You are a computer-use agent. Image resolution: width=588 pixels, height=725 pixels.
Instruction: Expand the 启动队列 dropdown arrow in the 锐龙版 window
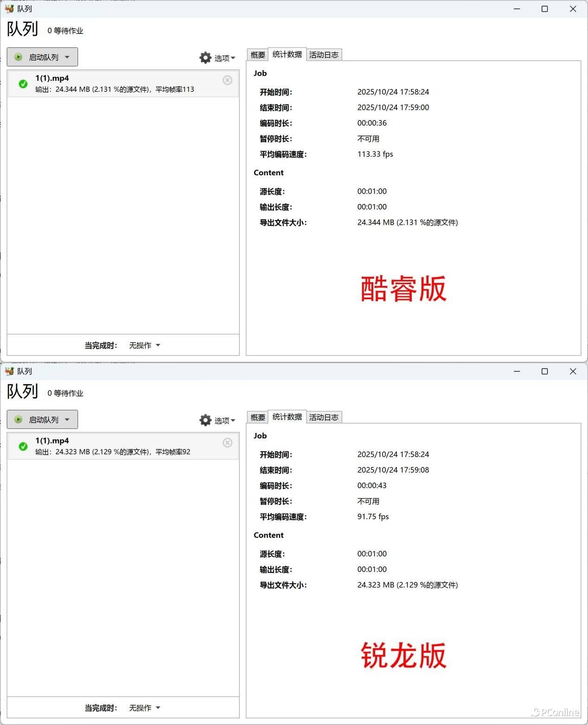(67, 420)
